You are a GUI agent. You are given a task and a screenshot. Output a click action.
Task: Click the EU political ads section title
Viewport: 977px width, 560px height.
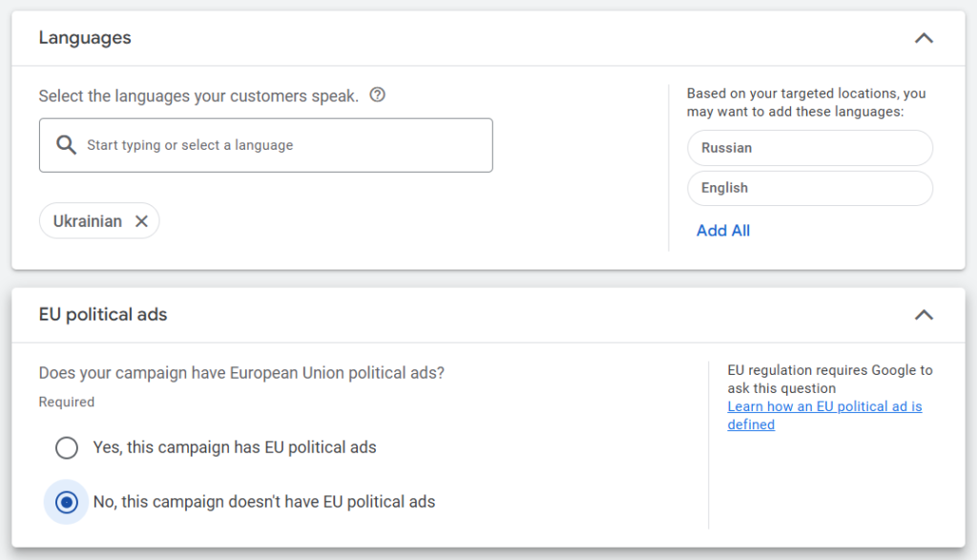(102, 314)
